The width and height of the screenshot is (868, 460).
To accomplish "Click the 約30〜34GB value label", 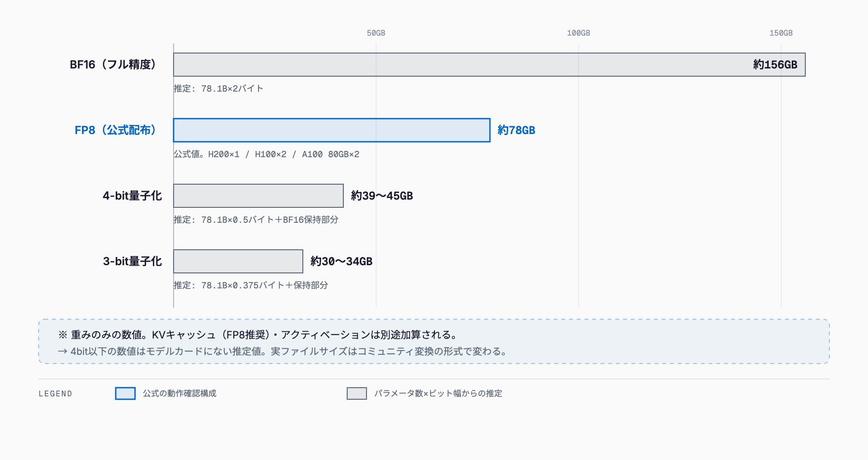I will pos(341,261).
